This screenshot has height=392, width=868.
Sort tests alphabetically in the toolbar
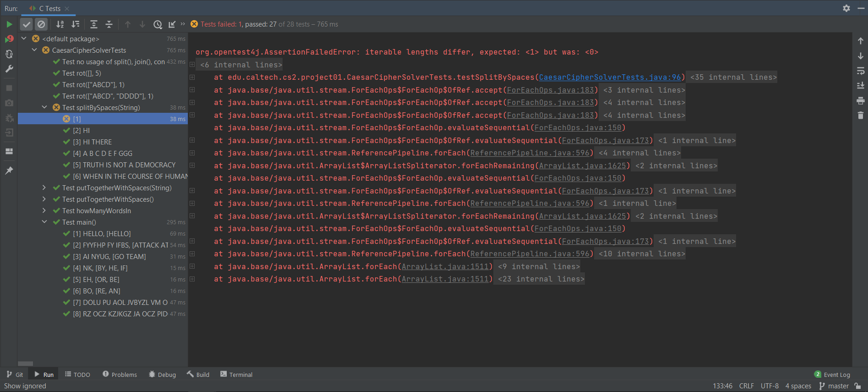point(60,24)
